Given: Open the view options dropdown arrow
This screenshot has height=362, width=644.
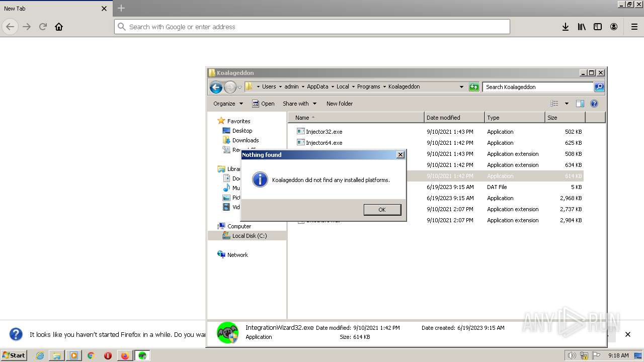Looking at the screenshot, I should point(567,104).
